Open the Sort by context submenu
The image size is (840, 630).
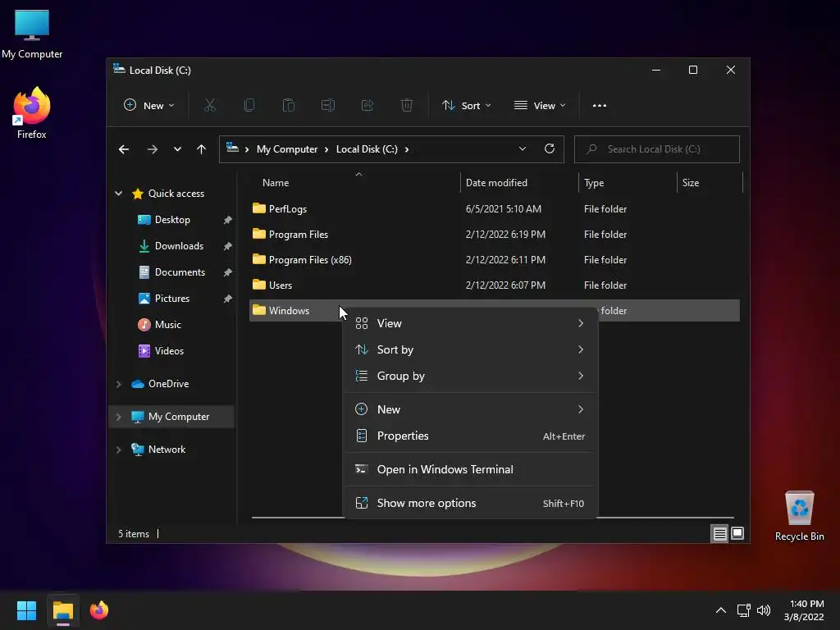coord(470,349)
